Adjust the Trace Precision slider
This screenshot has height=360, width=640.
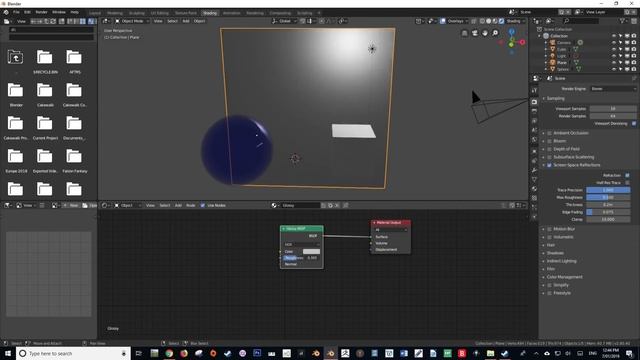click(x=608, y=190)
